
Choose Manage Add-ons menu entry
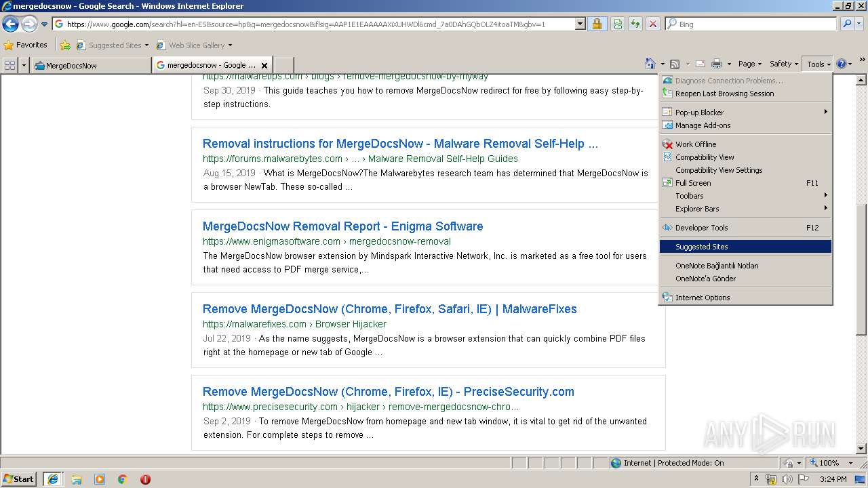(x=745, y=125)
